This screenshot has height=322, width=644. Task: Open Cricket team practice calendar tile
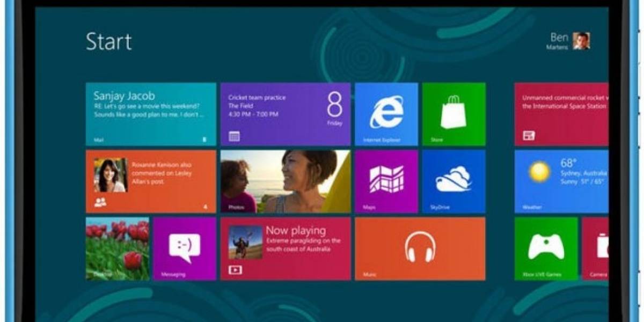tap(286, 114)
